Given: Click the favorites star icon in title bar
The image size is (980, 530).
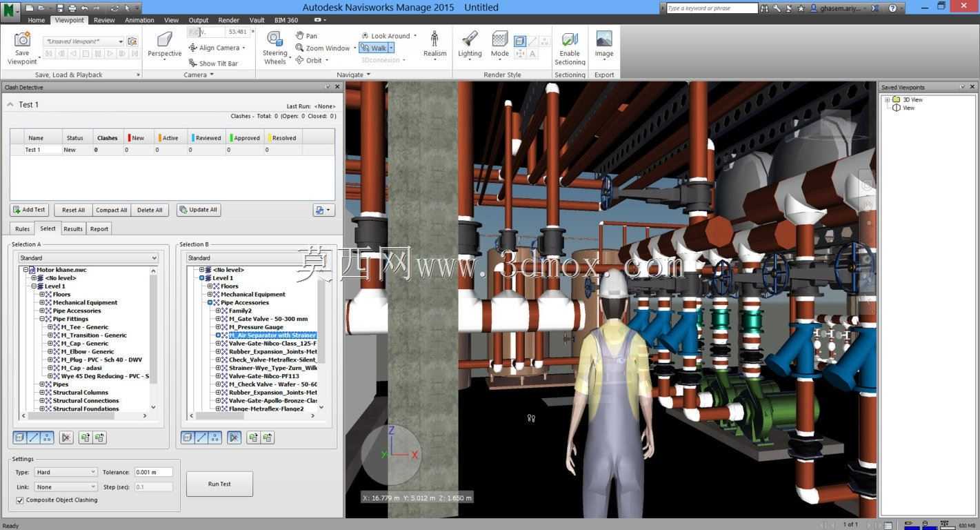Looking at the screenshot, I should (x=801, y=8).
